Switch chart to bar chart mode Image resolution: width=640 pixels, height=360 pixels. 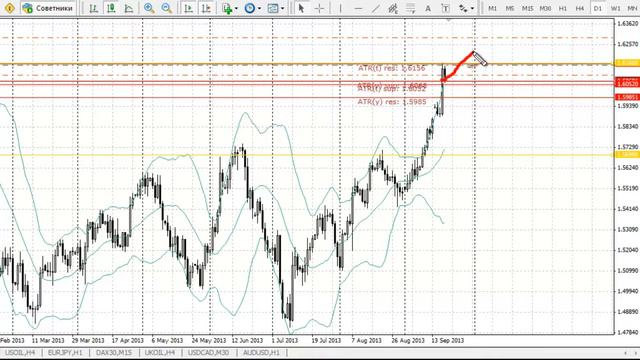(93, 8)
